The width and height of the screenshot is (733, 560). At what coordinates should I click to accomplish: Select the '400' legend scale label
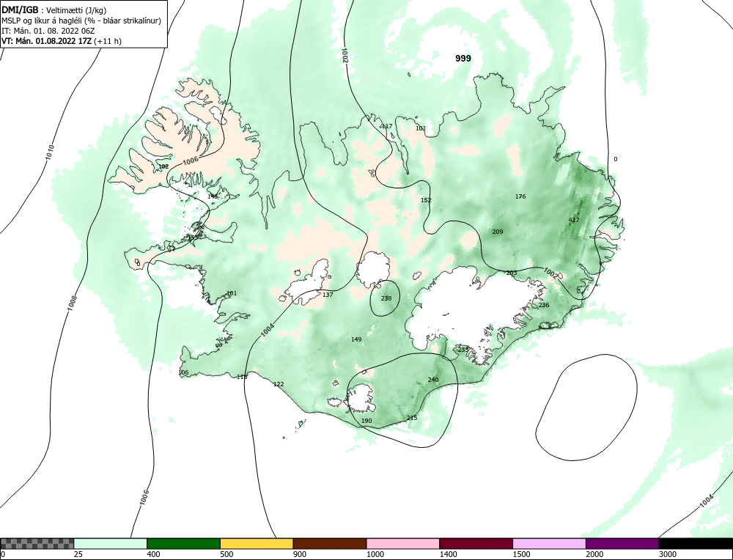153,554
